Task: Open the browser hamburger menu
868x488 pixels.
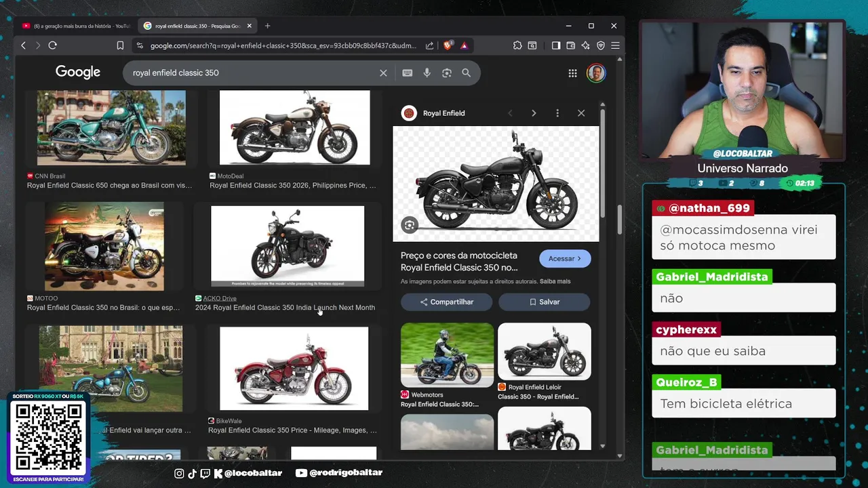Action: 615,45
